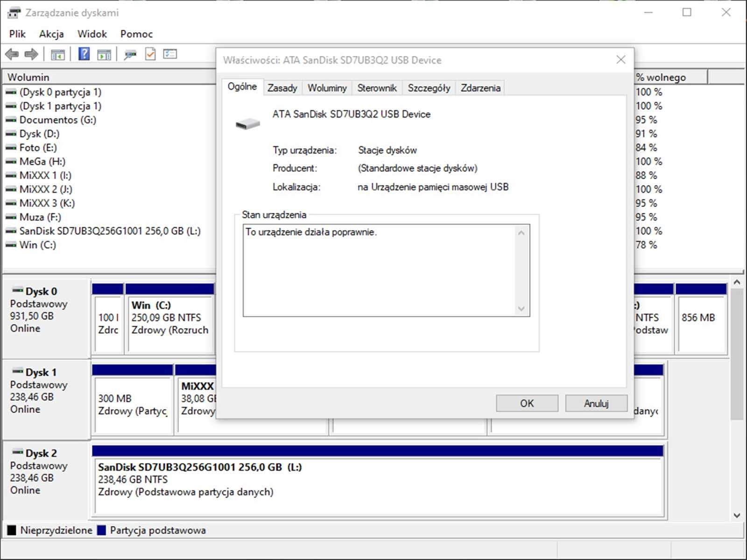Viewport: 747px width, 560px height.
Task: Sort by the % wolnego column header
Action: [x=671, y=77]
